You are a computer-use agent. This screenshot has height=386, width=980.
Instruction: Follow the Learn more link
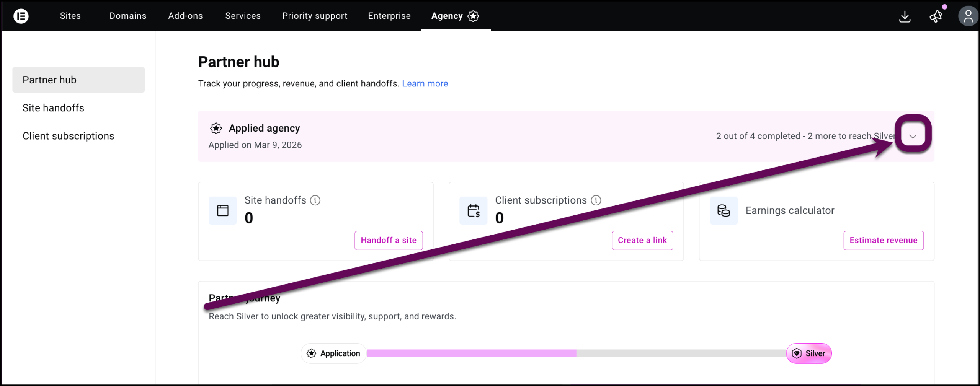[x=425, y=83]
